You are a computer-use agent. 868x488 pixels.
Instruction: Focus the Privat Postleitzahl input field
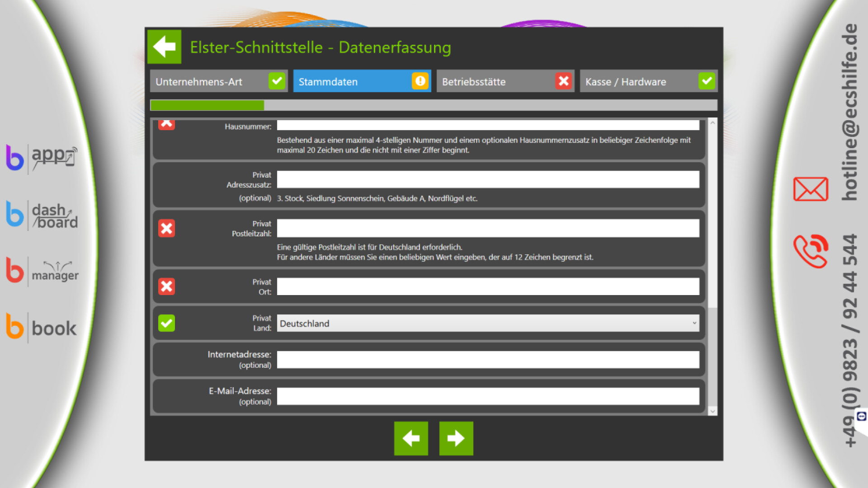488,228
